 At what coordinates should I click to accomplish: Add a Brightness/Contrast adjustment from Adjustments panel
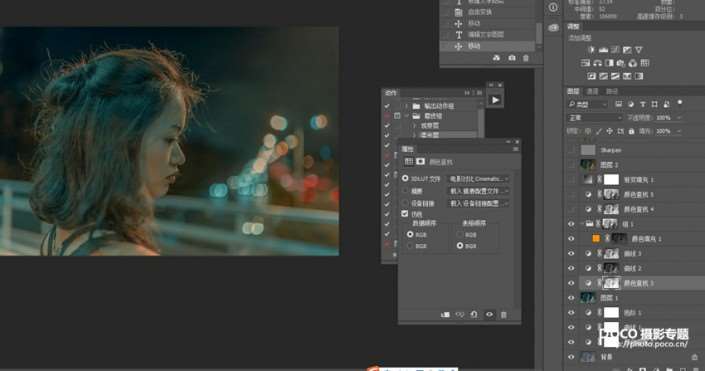[591, 50]
